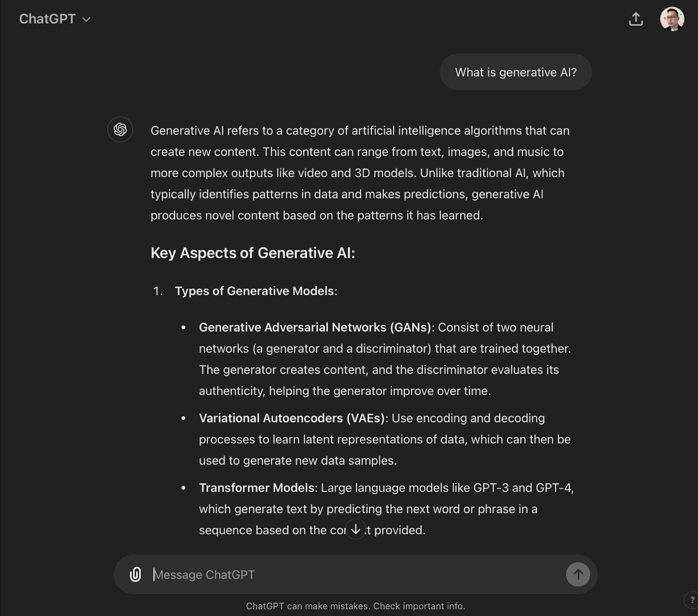This screenshot has width=698, height=616.
Task: Open the help question mark button
Action: click(692, 600)
